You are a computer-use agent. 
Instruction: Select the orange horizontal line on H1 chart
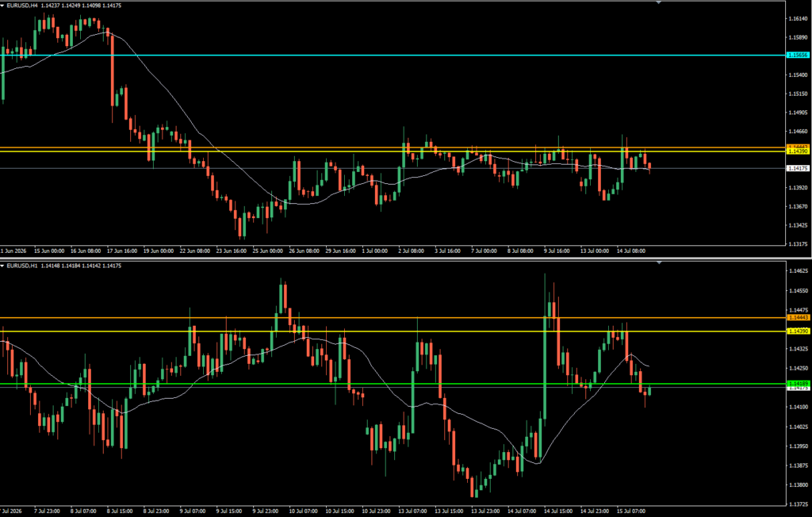(393, 317)
